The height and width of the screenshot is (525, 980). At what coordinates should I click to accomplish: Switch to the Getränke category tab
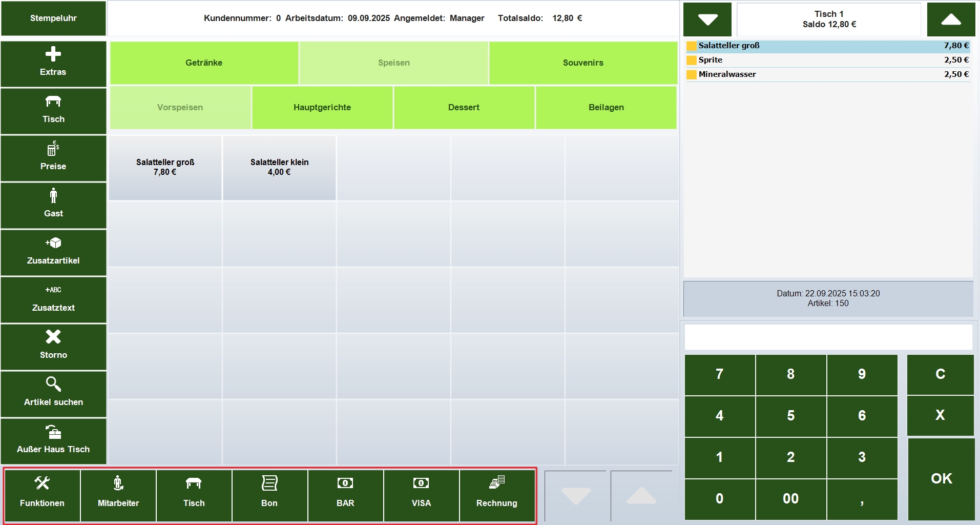(x=204, y=63)
